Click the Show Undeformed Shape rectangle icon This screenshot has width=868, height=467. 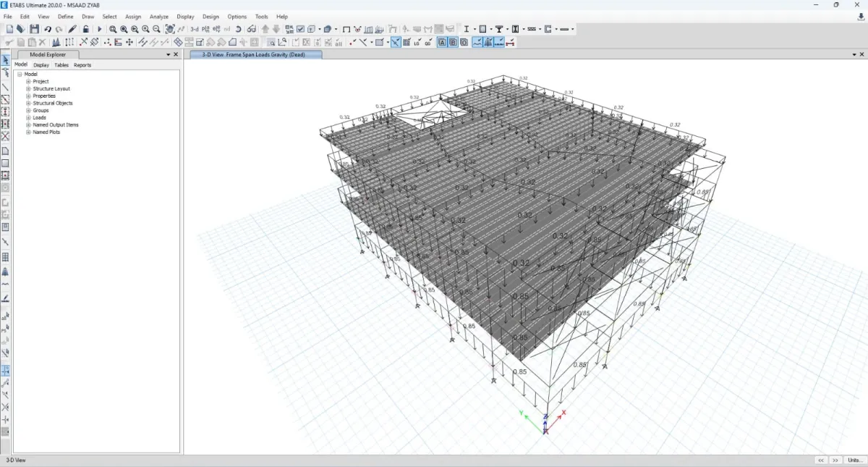[346, 29]
